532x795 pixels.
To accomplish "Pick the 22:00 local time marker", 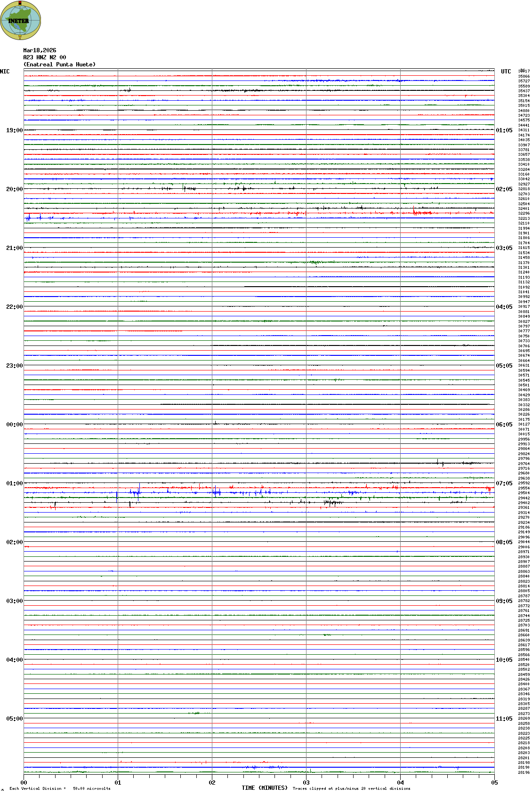I will point(14,307).
